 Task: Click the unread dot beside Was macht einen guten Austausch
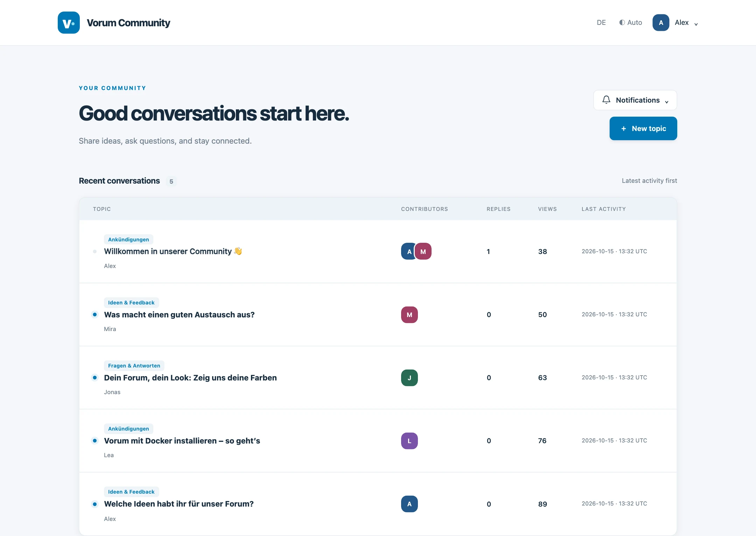tap(95, 315)
